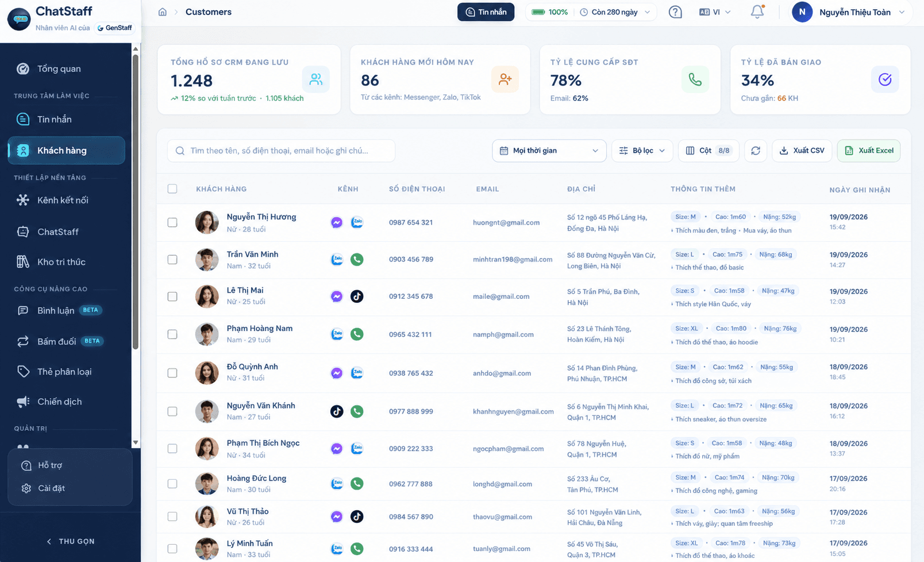Click TikTok icon for Nguyễn Văn Khánh

(337, 411)
